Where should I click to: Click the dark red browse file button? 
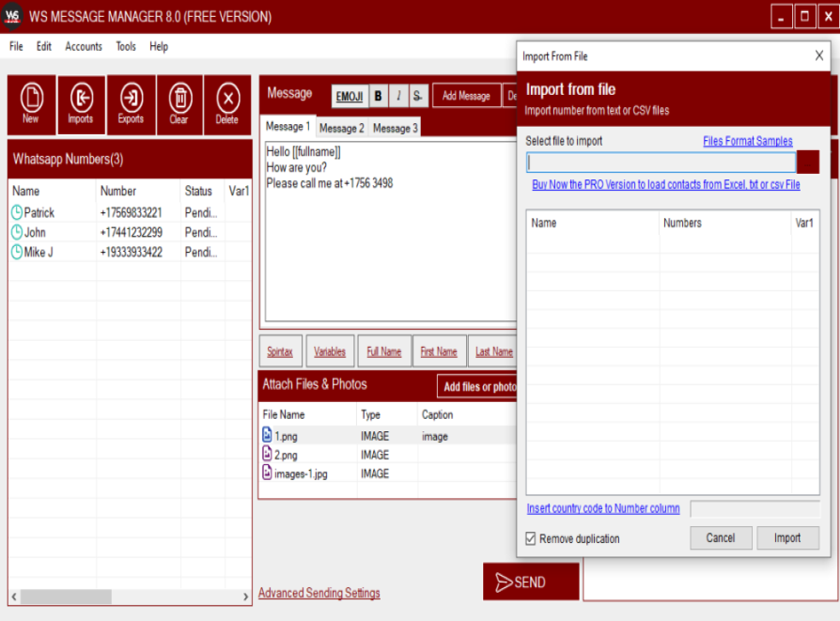coord(808,162)
